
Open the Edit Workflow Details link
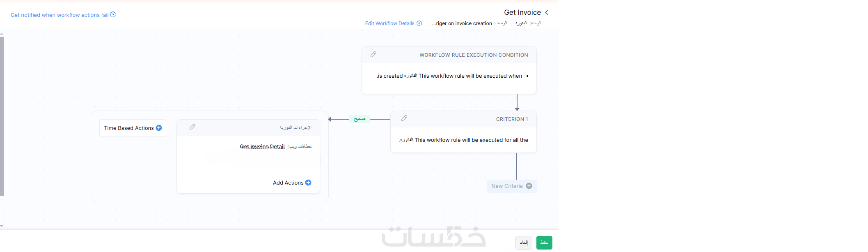pyautogui.click(x=389, y=23)
